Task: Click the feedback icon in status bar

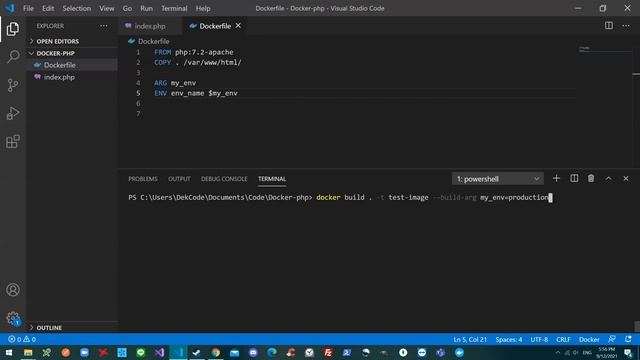Action: coord(611,339)
